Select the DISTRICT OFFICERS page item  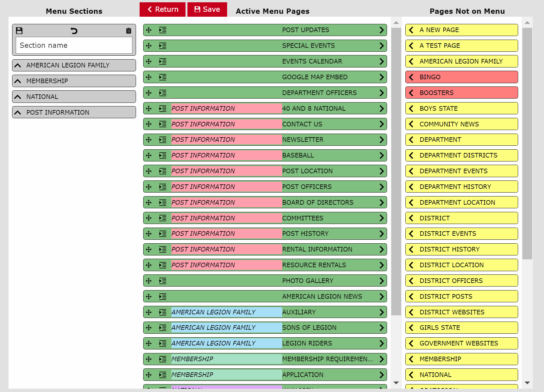pyautogui.click(x=462, y=281)
